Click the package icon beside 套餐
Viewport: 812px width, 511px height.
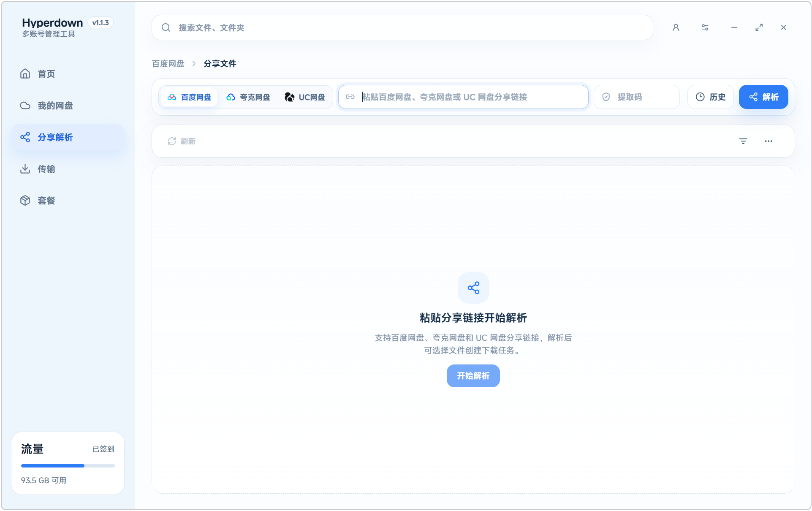[x=25, y=201]
